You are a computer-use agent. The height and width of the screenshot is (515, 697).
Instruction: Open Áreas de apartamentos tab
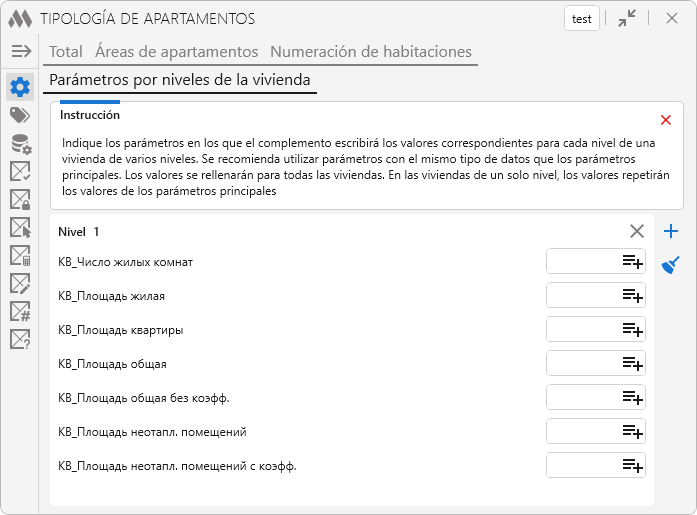point(176,52)
